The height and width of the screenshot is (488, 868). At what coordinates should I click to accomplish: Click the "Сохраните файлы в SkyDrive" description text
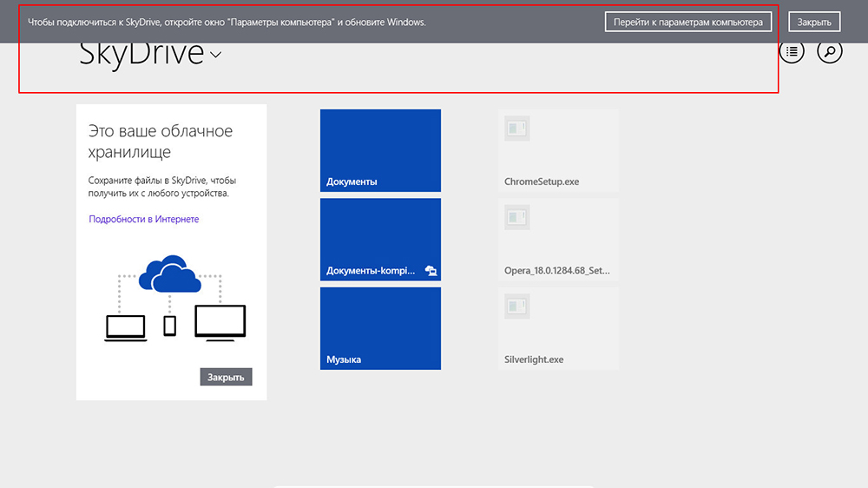coord(162,187)
